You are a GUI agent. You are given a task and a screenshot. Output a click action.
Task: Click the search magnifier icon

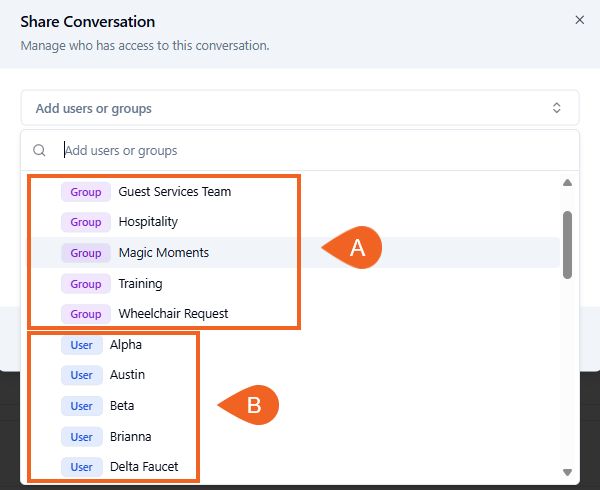(40, 151)
